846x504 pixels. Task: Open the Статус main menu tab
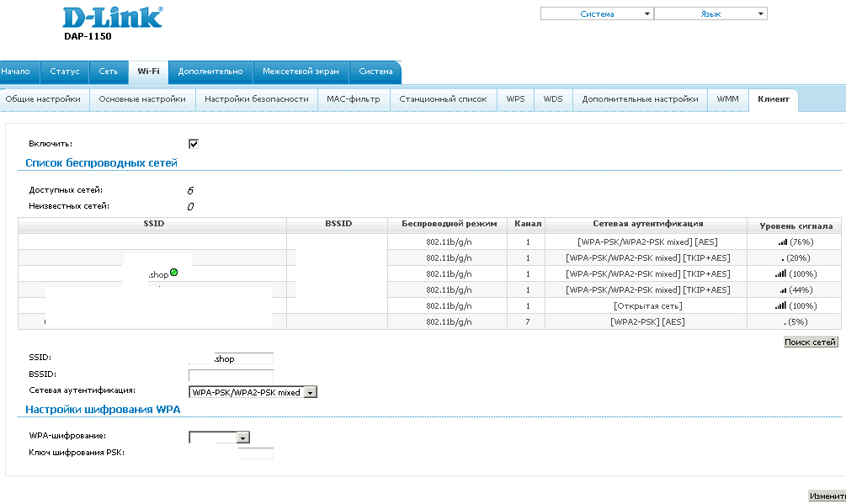pos(65,72)
